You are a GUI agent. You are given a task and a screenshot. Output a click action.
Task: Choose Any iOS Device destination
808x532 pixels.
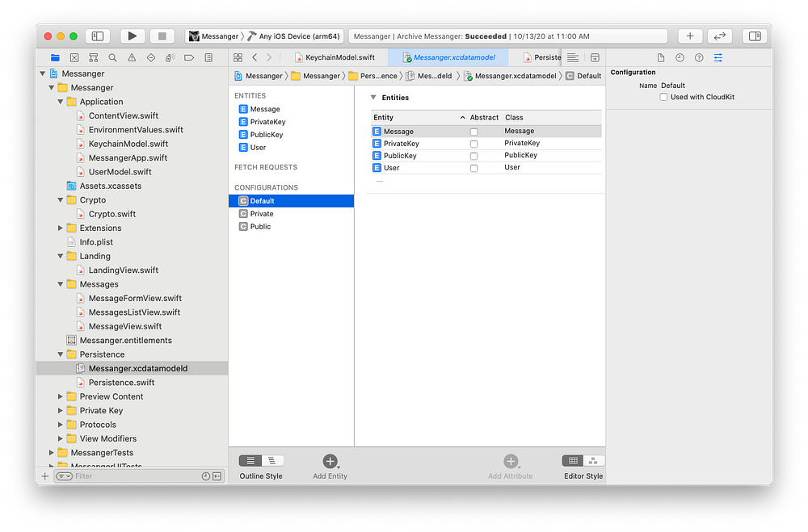pyautogui.click(x=294, y=36)
